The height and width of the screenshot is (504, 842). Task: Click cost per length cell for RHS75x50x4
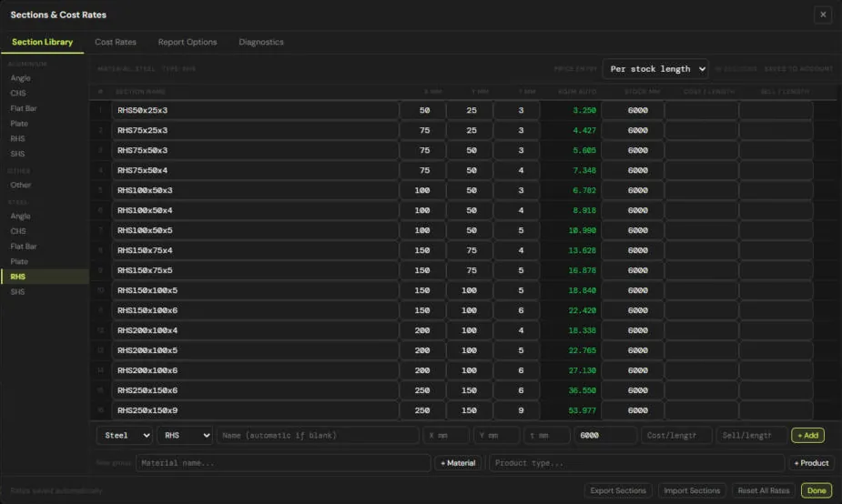coord(701,170)
